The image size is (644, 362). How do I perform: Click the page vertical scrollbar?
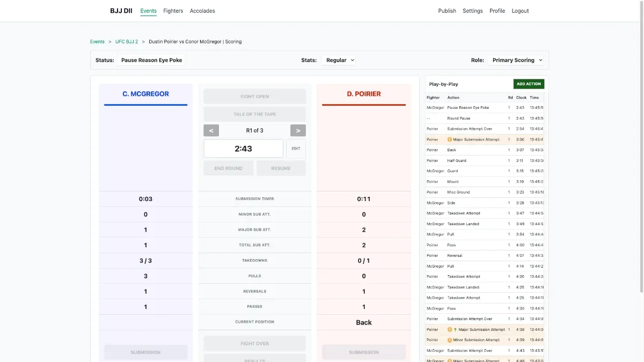point(641,146)
